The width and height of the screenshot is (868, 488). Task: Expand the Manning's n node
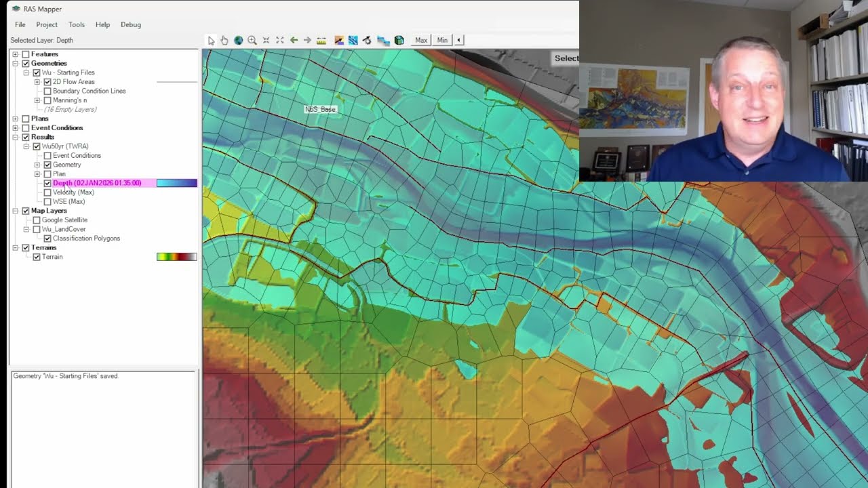(x=37, y=100)
